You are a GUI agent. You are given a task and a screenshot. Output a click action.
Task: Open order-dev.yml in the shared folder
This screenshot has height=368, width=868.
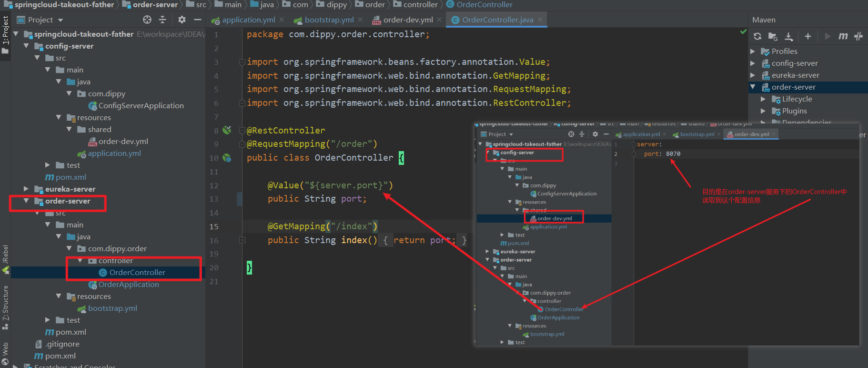click(x=123, y=141)
